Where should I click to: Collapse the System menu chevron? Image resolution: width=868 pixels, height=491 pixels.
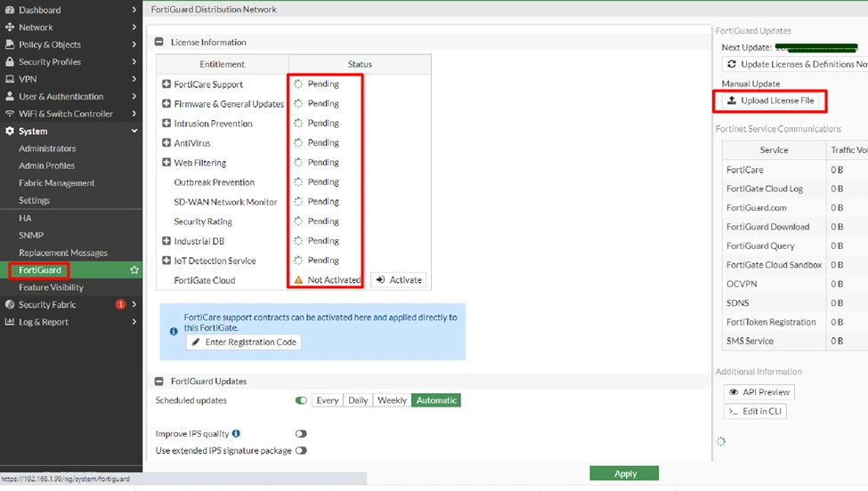pos(134,131)
